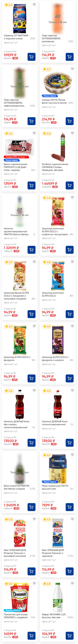Add Семечки ОТ МАРТИНА to cart
The image size is (78, 644).
pos(31,57)
